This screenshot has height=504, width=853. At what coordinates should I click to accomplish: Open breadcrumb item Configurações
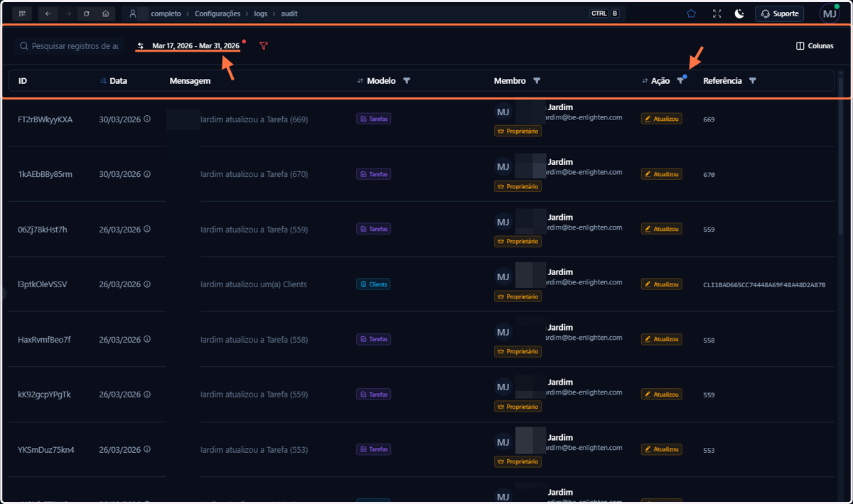tap(218, 14)
